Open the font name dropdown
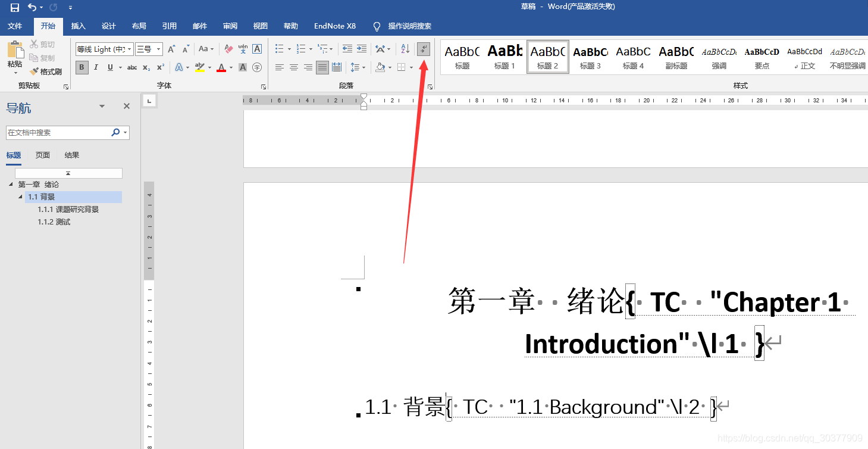Screen dimensions: 868x449 pyautogui.click(x=130, y=49)
